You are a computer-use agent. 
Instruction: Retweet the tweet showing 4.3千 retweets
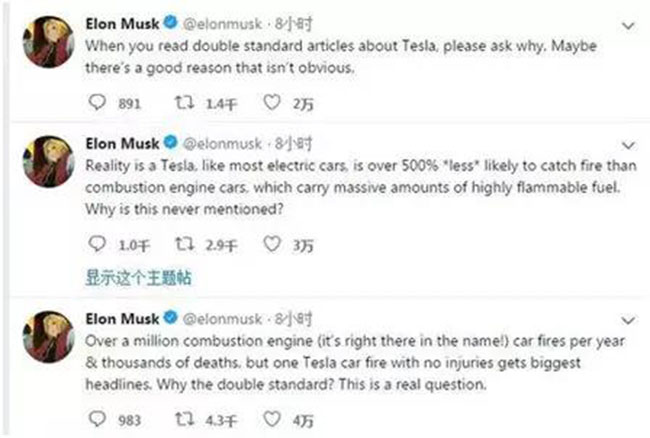(184, 419)
